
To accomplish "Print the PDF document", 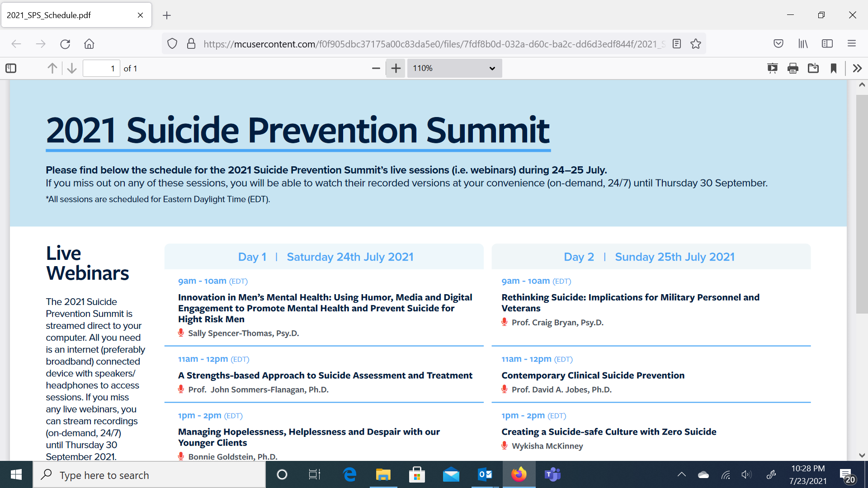I will pos(793,68).
